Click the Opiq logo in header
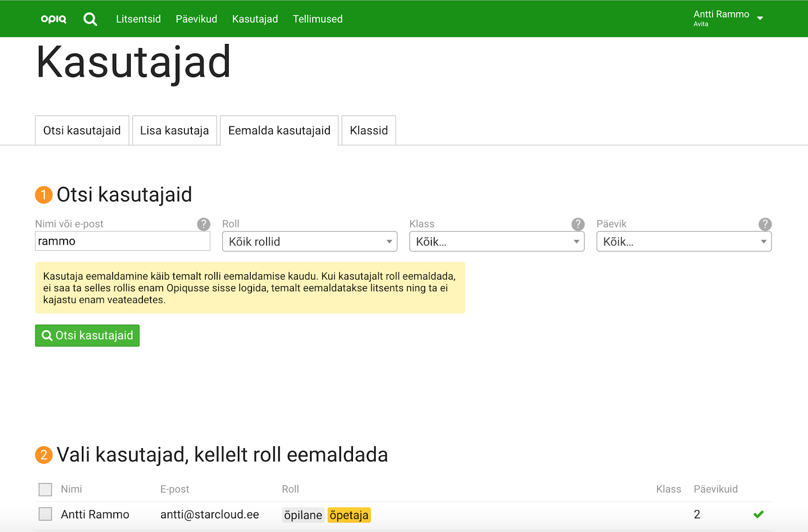This screenshot has width=808, height=532. [54, 19]
